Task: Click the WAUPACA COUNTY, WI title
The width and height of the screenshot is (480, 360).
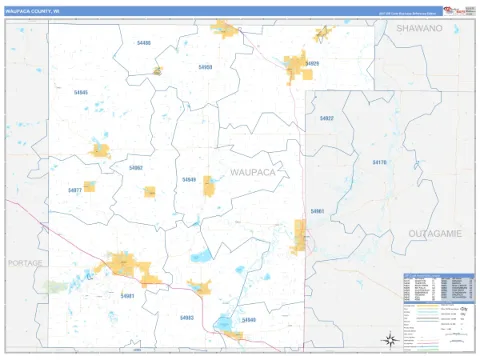Action: coord(32,11)
